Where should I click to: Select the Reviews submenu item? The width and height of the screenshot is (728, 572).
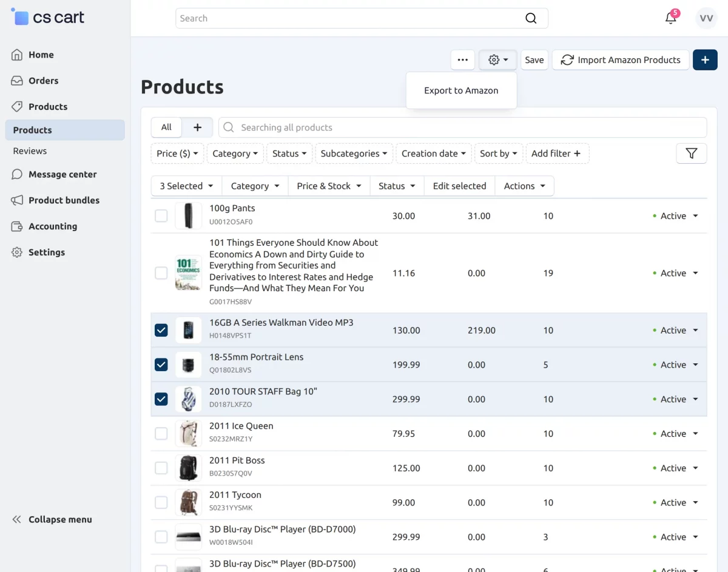[30, 151]
